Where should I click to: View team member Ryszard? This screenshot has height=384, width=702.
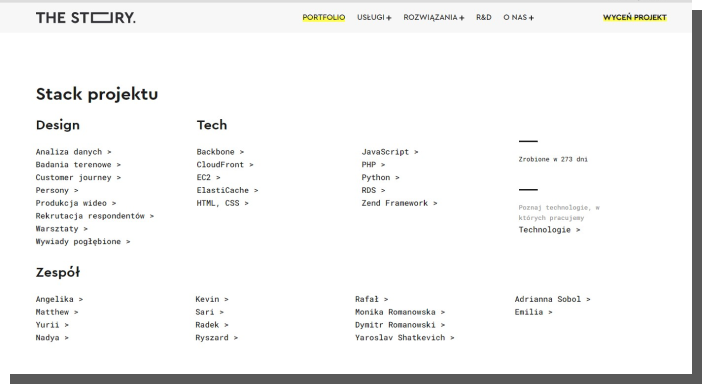(x=217, y=337)
